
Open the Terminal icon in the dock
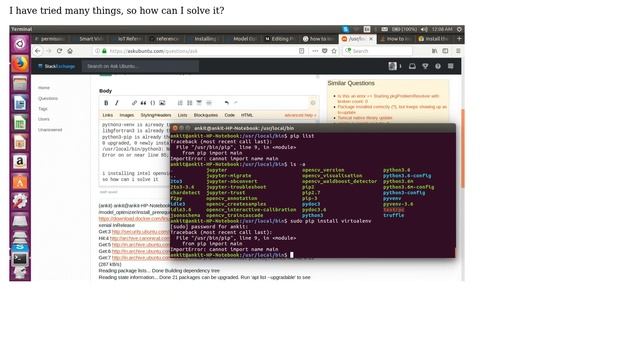coord(20,259)
